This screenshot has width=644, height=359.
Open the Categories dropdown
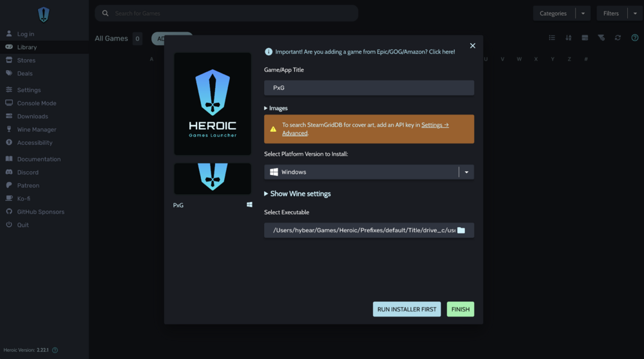click(553, 13)
